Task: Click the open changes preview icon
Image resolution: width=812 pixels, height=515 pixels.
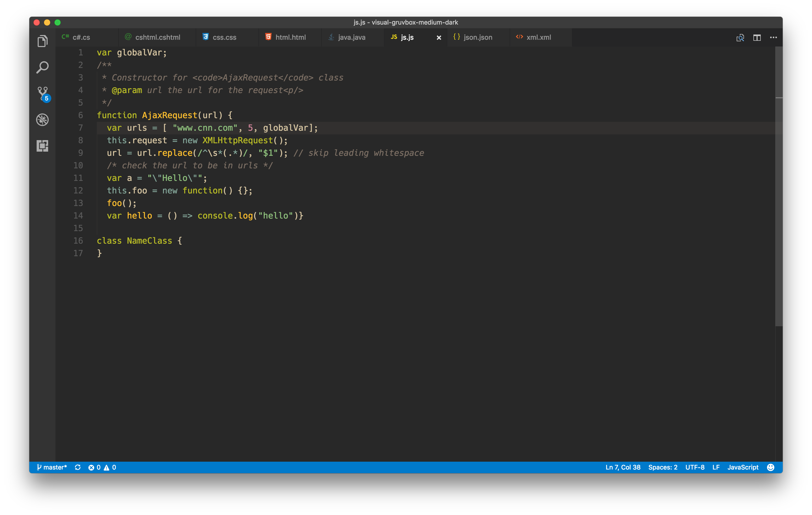Action: click(740, 37)
